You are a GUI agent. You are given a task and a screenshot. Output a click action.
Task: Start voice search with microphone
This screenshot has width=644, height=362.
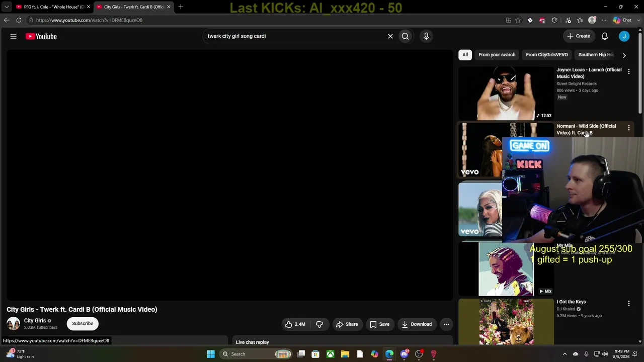pos(426,36)
